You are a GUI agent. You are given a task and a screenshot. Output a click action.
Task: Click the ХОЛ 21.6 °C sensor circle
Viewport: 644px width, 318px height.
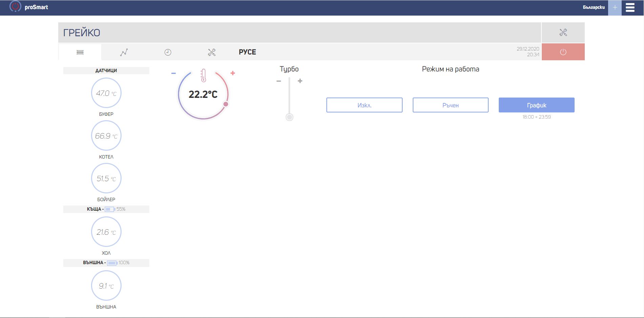pyautogui.click(x=106, y=232)
